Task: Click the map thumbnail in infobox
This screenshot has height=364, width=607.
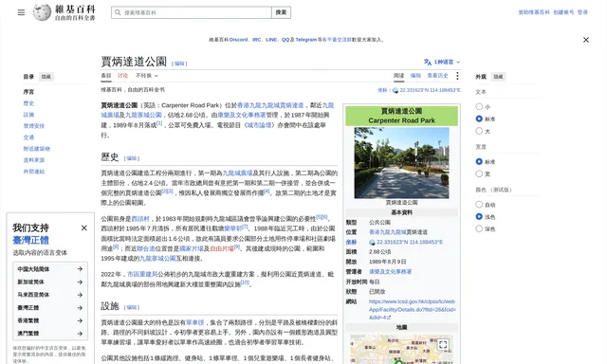Action: (x=401, y=349)
